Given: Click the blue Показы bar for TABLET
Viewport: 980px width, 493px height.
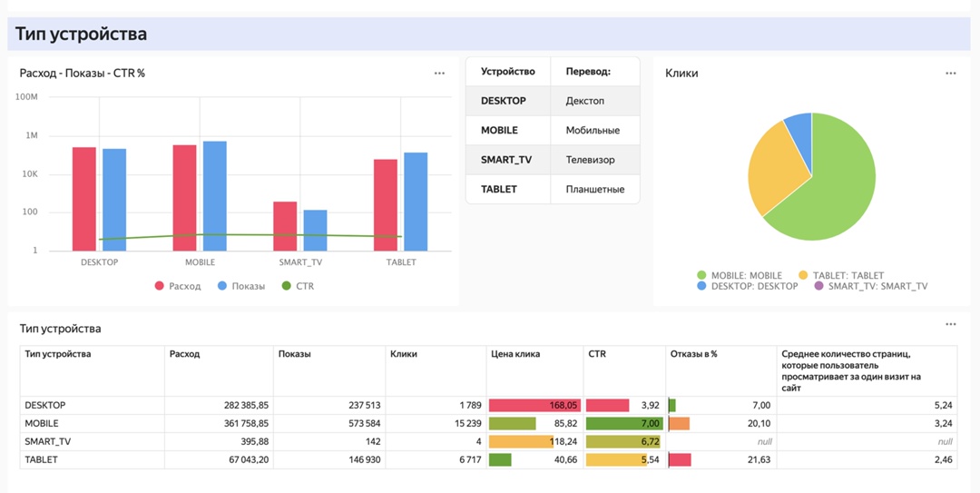Looking at the screenshot, I should click(x=416, y=201).
